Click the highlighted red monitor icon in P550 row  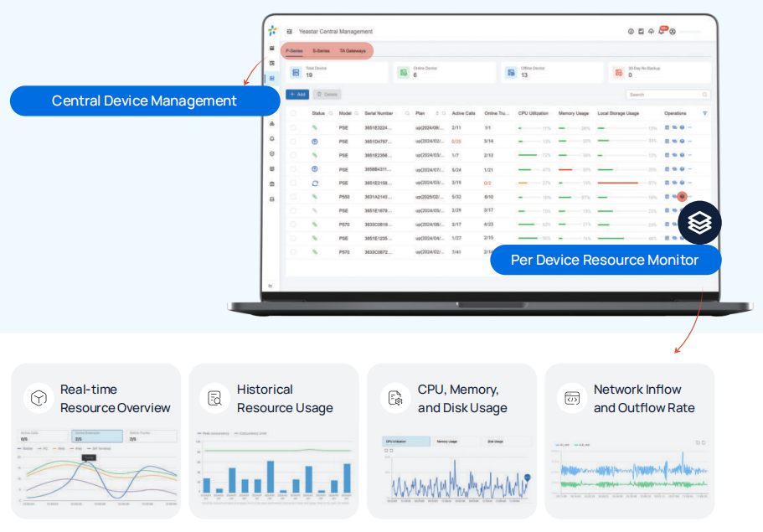[x=683, y=197]
